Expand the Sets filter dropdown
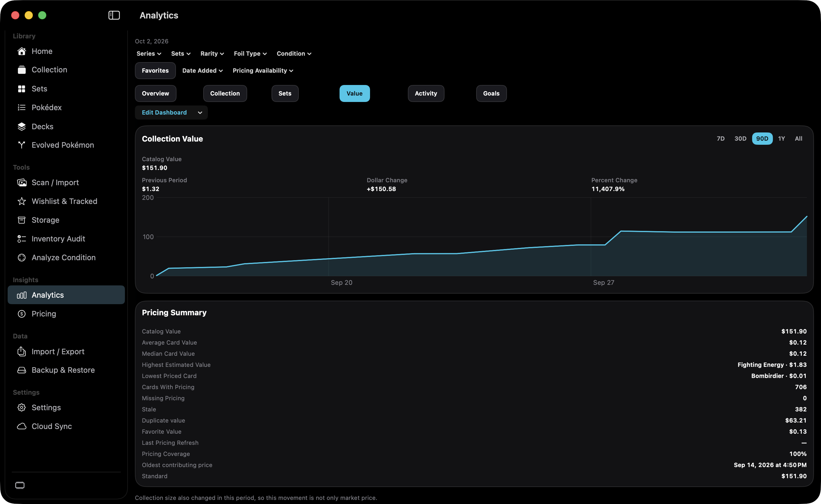This screenshot has width=821, height=504. [181, 54]
